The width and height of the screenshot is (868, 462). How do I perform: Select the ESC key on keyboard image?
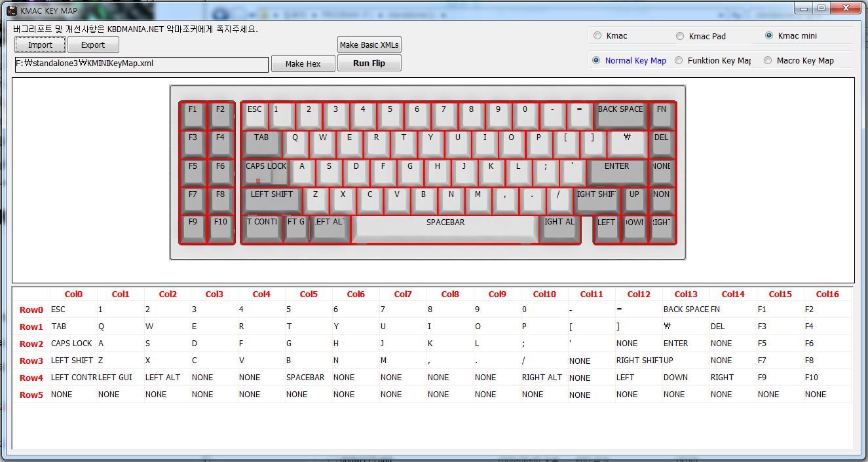click(x=255, y=116)
